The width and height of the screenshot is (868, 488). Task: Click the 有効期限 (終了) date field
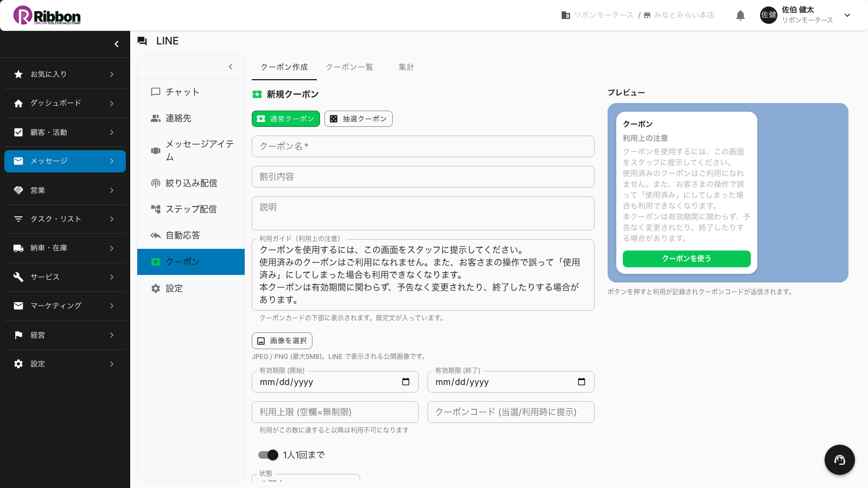click(x=511, y=382)
